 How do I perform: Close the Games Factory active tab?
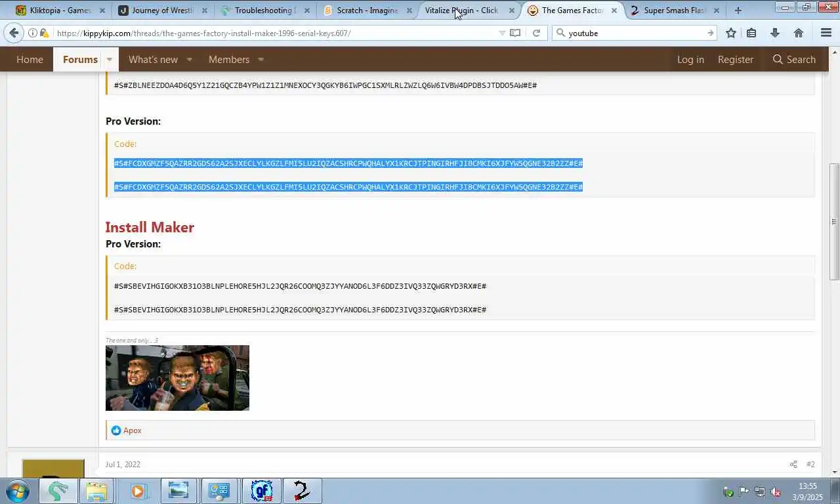pyautogui.click(x=614, y=10)
